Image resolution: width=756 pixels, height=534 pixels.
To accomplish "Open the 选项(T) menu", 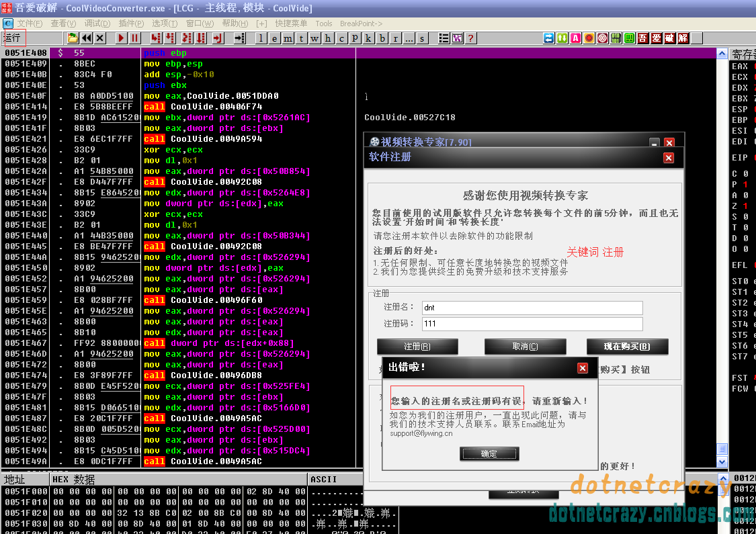I will (x=165, y=24).
